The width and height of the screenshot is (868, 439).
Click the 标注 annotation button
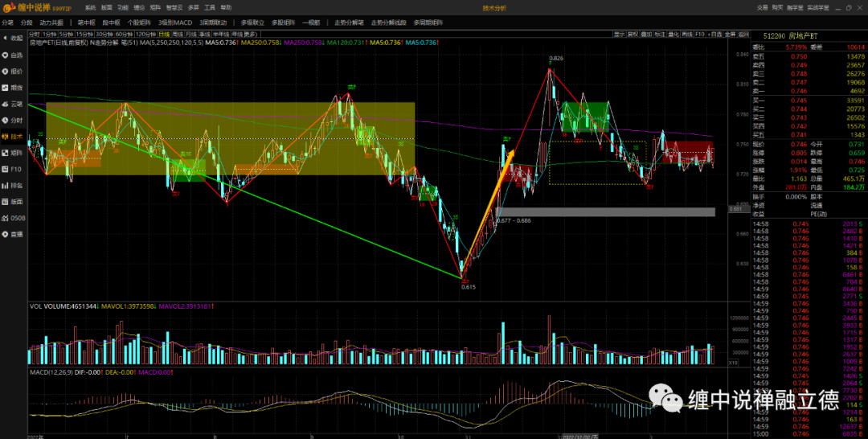660,35
